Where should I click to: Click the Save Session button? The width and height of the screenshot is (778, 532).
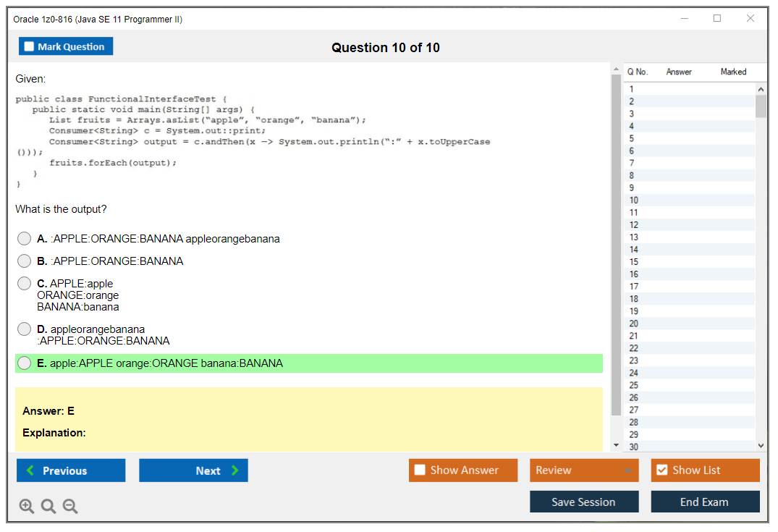583,502
